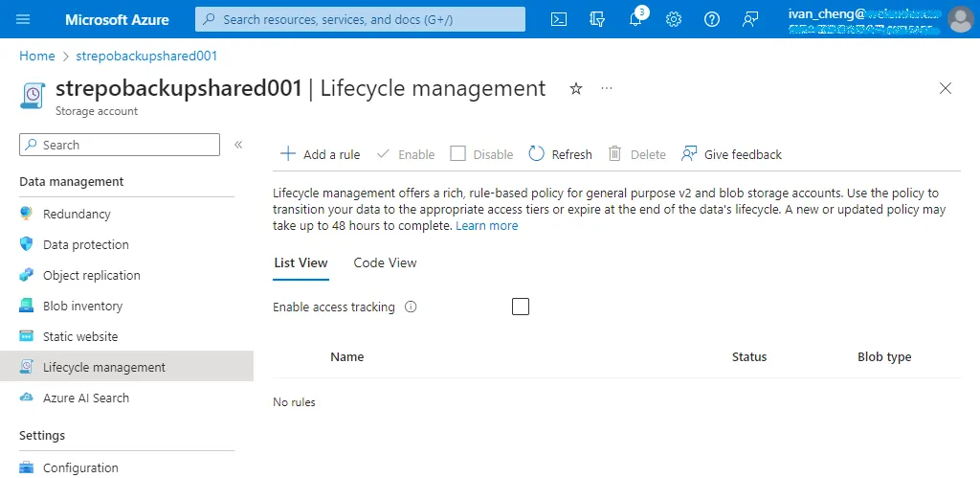Go to Home breadcrumb
980x478 pixels.
(37, 56)
